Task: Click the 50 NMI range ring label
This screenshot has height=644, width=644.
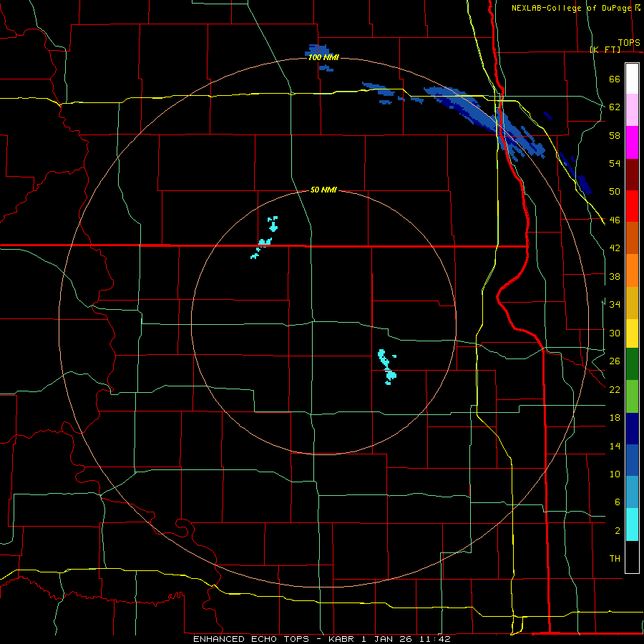Action: tap(323, 190)
